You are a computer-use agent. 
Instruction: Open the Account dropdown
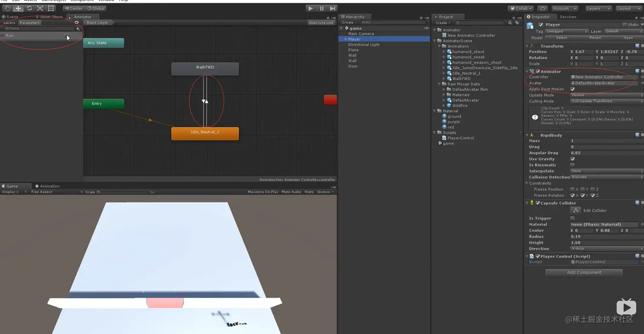(x=565, y=9)
